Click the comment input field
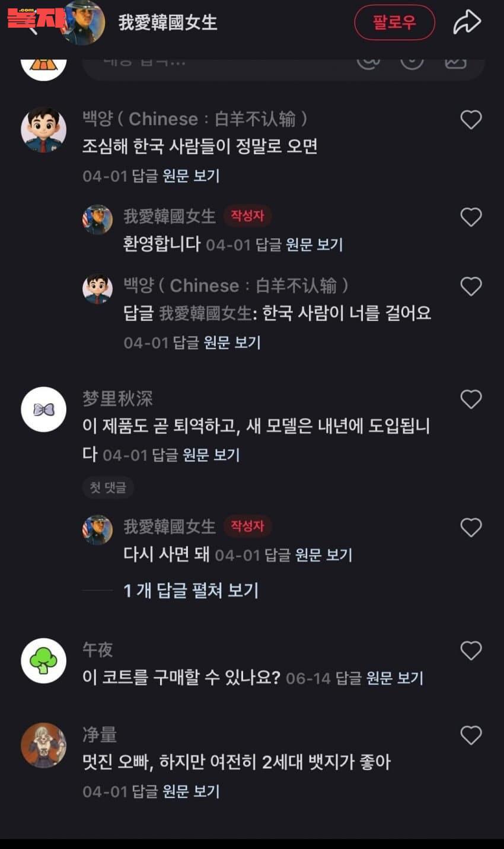 pyautogui.click(x=213, y=63)
